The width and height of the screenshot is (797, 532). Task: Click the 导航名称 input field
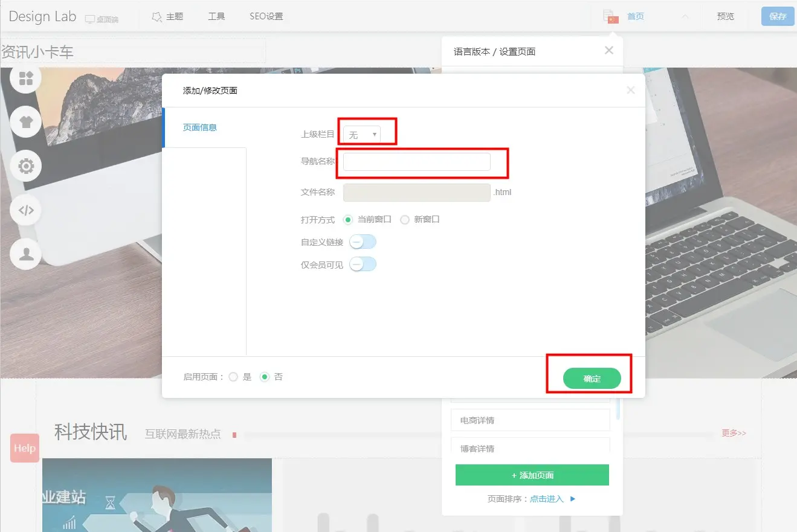point(416,162)
